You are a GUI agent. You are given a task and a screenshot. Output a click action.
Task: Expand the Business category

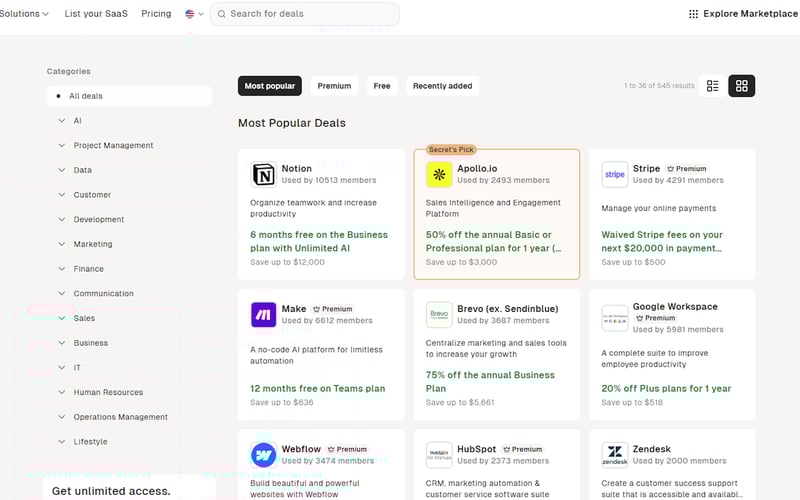click(62, 343)
